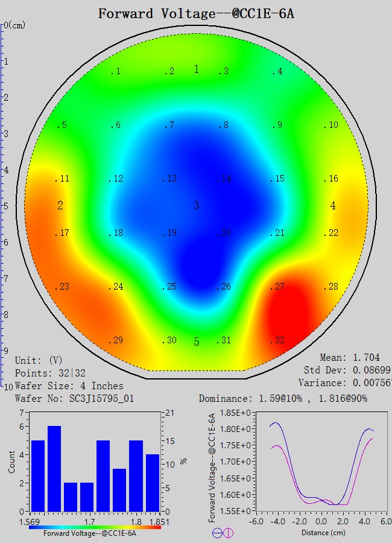Select site marker 1 near wafer top
This screenshot has width=392, height=543.
coord(196,69)
